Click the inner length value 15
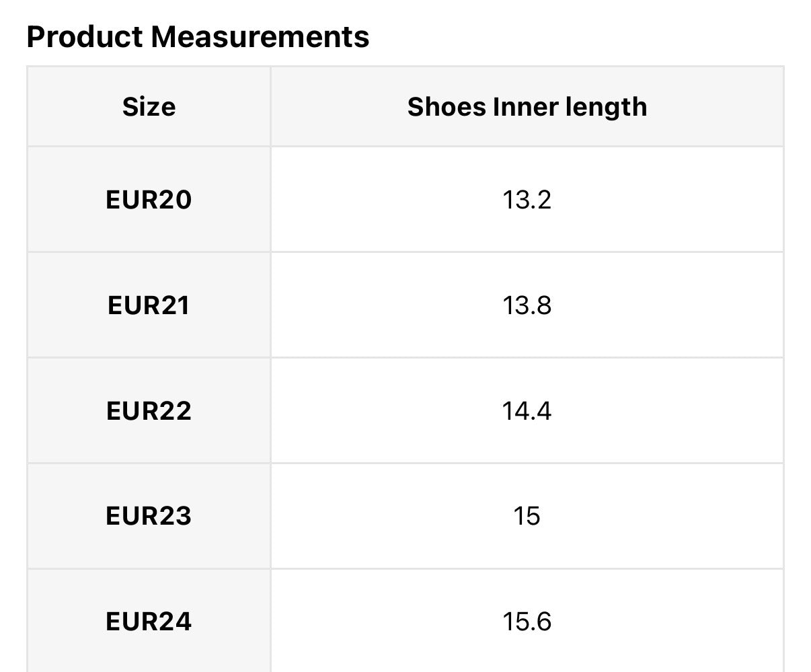 (527, 516)
